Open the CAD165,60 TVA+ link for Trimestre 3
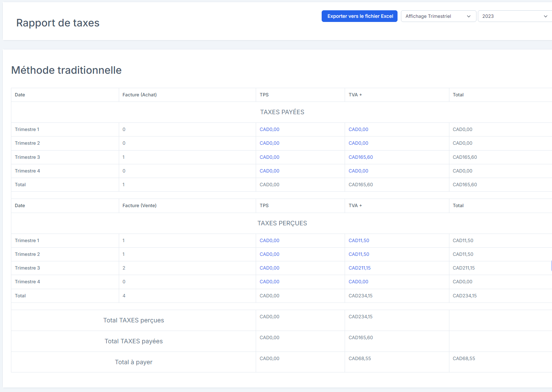The width and height of the screenshot is (552, 392). (361, 157)
